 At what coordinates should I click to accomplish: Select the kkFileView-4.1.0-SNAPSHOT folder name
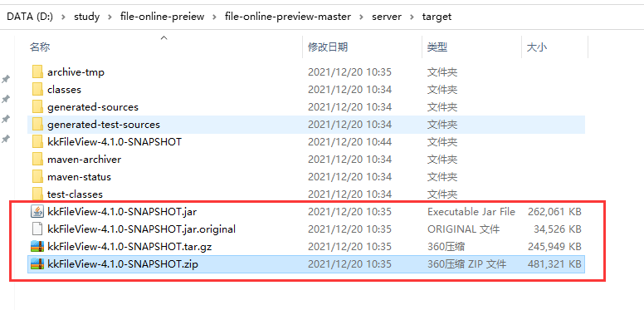click(x=115, y=142)
